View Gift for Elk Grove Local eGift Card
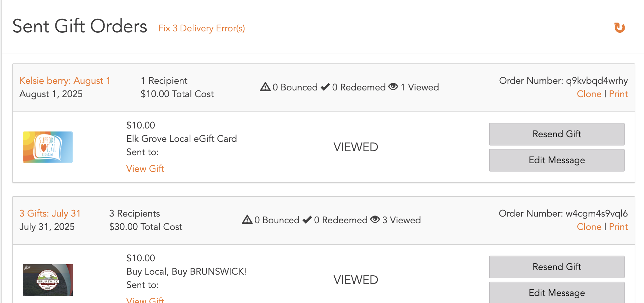 [145, 169]
